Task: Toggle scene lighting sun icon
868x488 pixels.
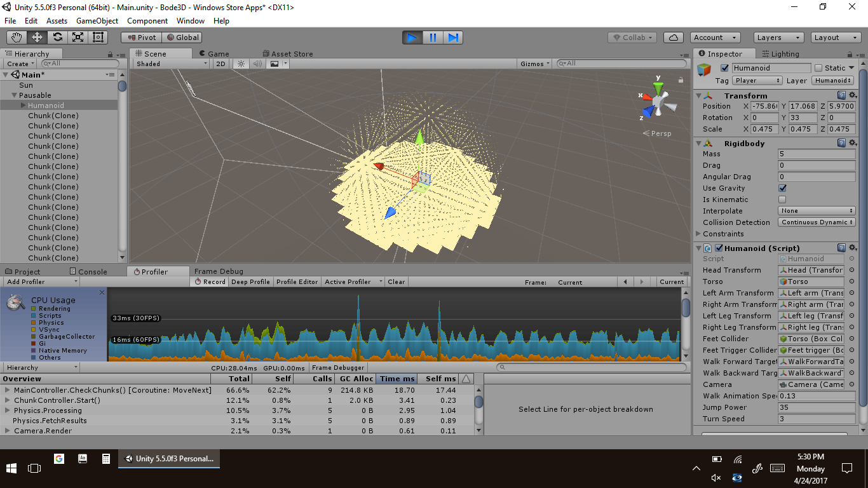Action: tap(241, 64)
